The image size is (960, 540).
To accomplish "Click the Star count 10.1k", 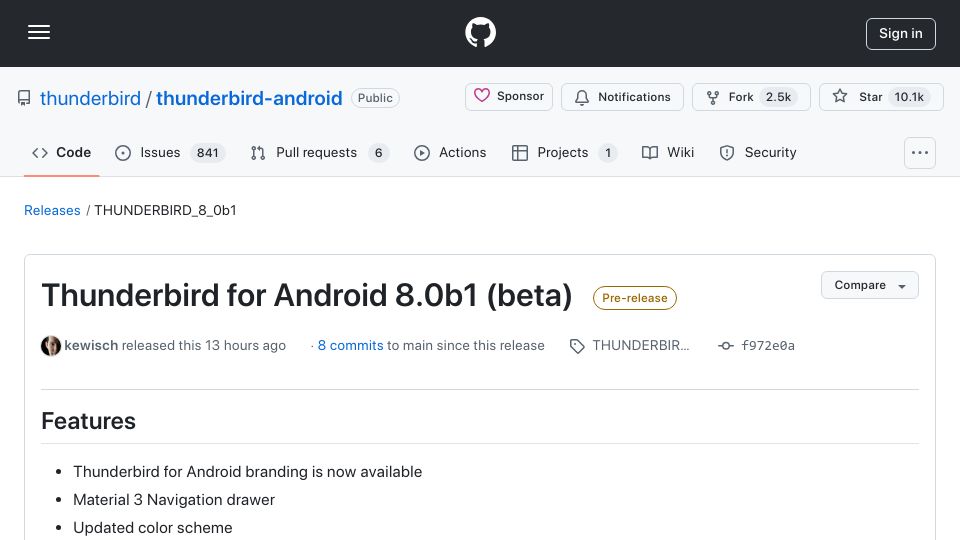I will coord(909,97).
